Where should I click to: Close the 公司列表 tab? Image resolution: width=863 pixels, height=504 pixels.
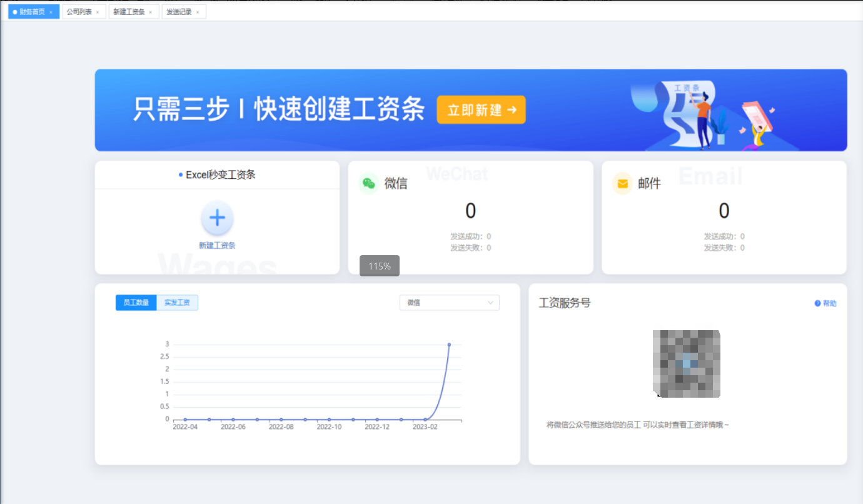(x=98, y=13)
